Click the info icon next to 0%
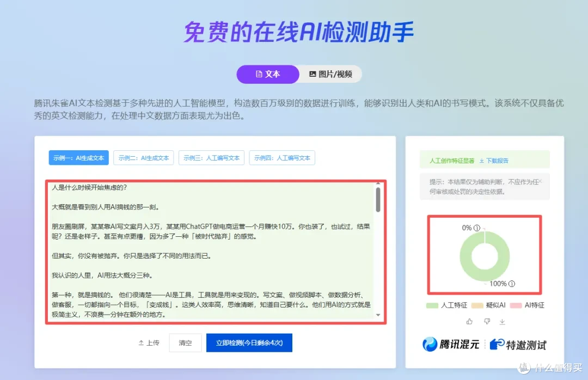This screenshot has height=380, width=588. click(x=476, y=228)
